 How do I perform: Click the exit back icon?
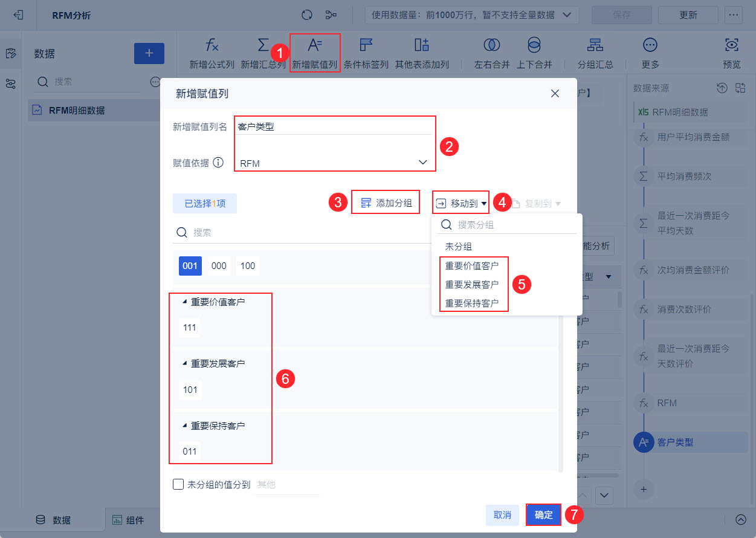coord(18,15)
